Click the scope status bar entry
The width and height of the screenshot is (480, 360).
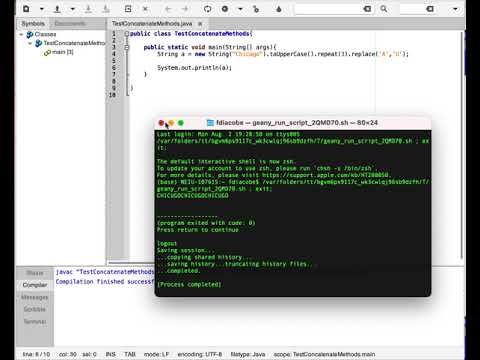click(x=324, y=354)
